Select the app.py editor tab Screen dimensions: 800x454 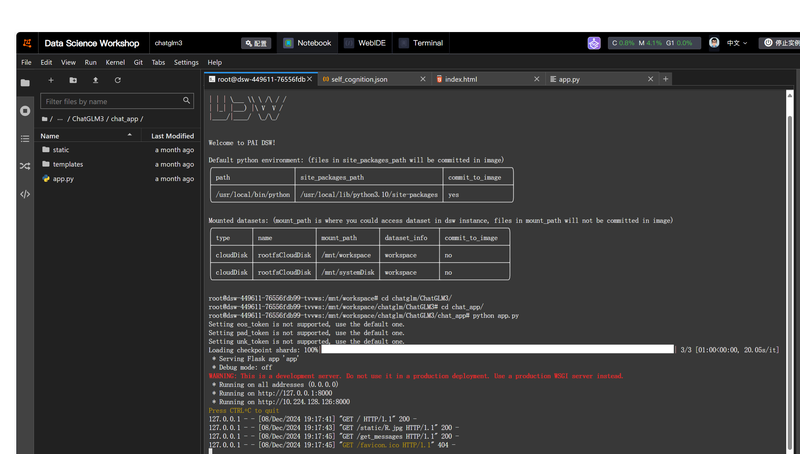(x=602, y=79)
